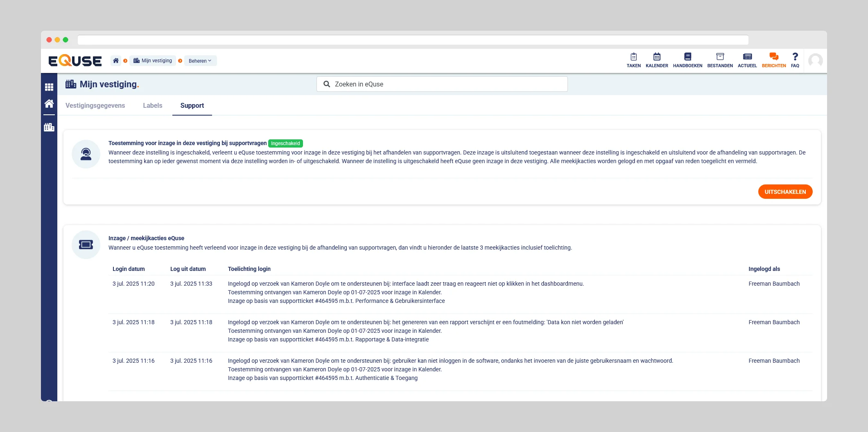This screenshot has width=868, height=432.
Task: Select the Support tab
Action: (192, 105)
